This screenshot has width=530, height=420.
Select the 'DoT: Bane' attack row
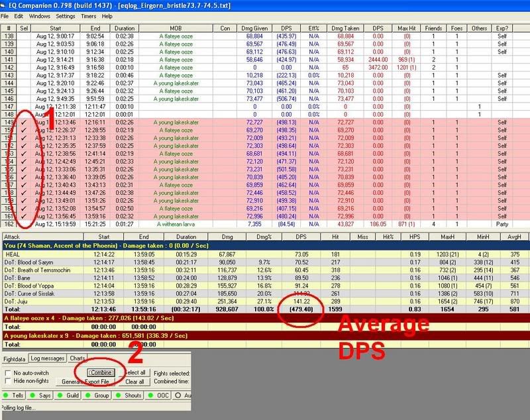(266, 278)
